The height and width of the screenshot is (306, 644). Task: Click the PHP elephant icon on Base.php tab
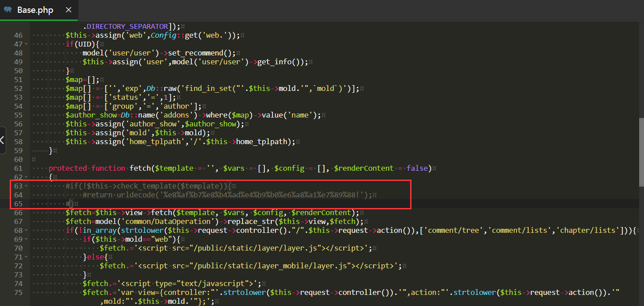pos(8,10)
